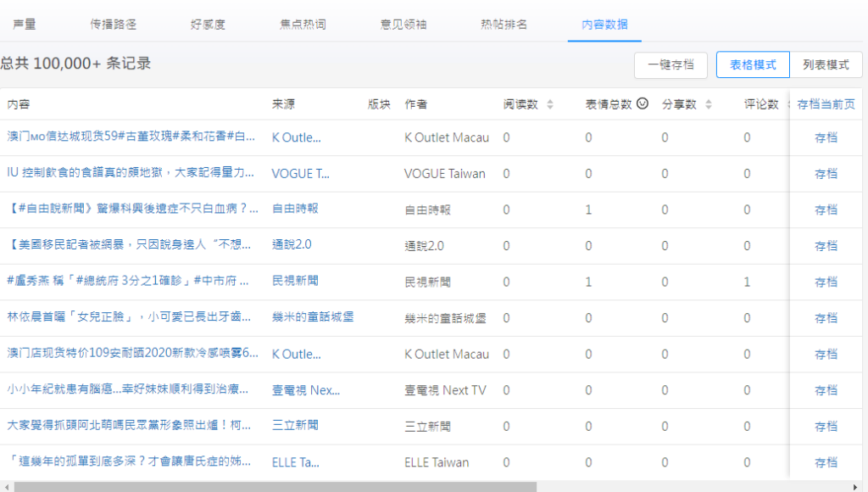868x492 pixels.
Task: Click the 壹電視 Nex... source link
Action: pyautogui.click(x=305, y=389)
